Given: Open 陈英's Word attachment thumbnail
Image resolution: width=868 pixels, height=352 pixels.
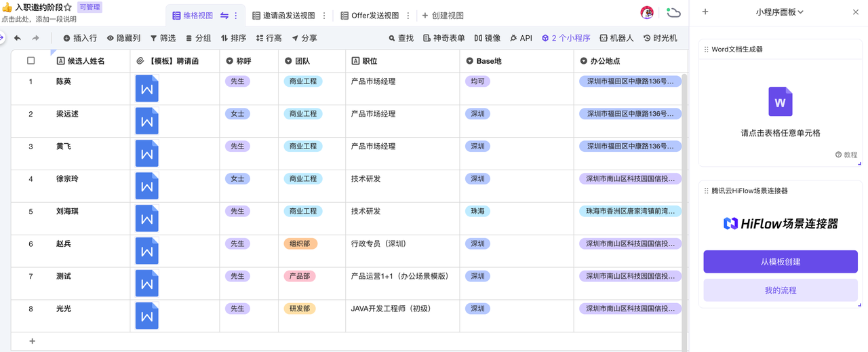Looking at the screenshot, I should pos(146,89).
